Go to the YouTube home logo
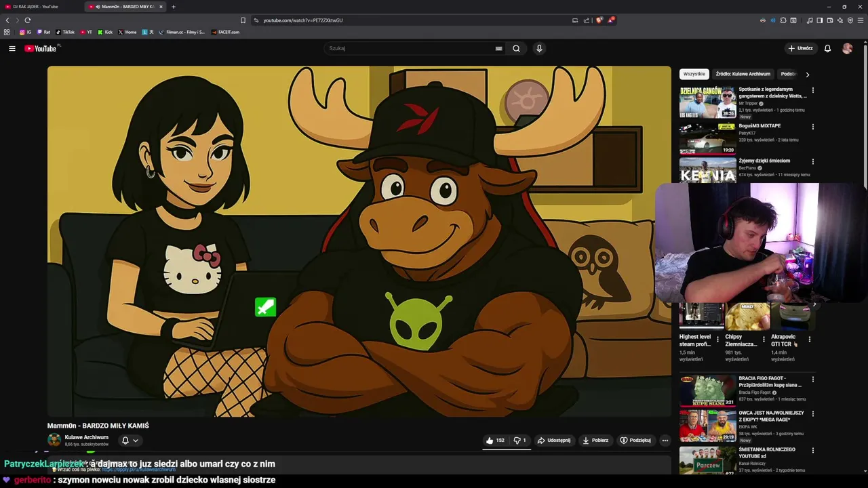 (x=41, y=48)
